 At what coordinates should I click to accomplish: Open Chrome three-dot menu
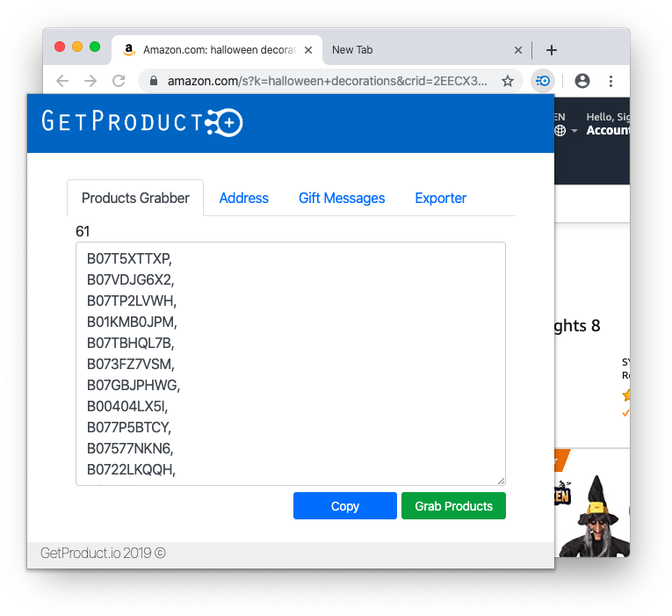(611, 81)
